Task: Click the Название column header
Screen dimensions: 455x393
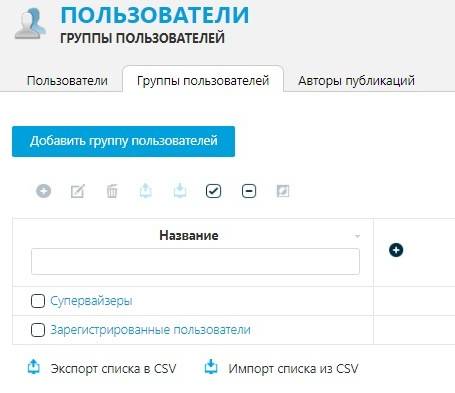Action: coord(189,235)
